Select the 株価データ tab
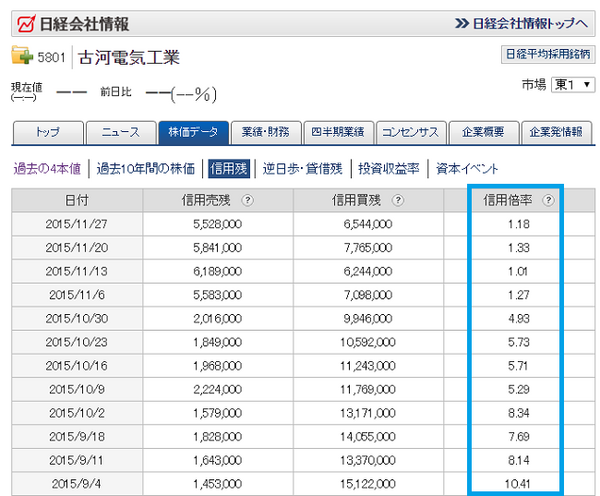Image resolution: width=600 pixels, height=496 pixels. (194, 132)
